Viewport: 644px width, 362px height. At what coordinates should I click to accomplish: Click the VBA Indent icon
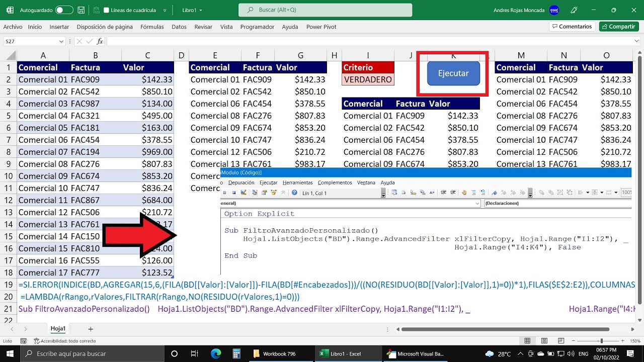pyautogui.click(x=443, y=193)
